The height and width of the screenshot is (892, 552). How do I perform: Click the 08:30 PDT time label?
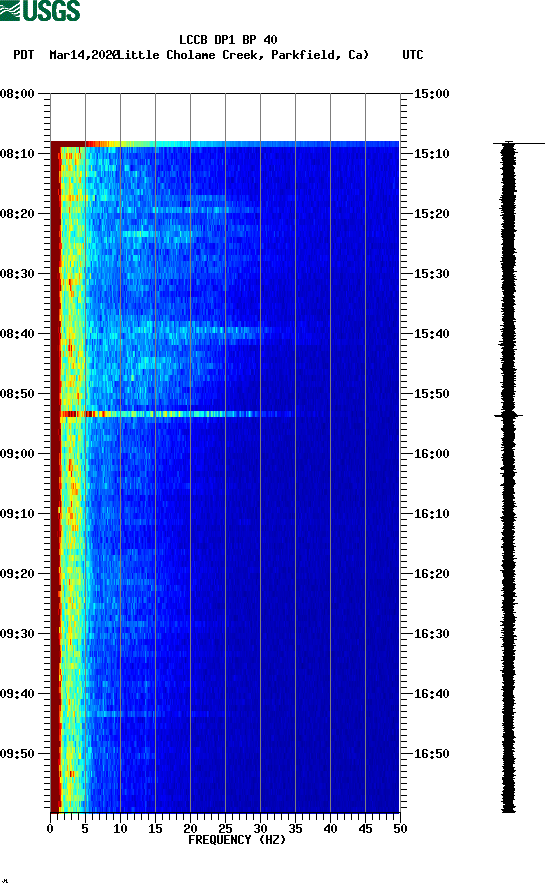point(17,274)
